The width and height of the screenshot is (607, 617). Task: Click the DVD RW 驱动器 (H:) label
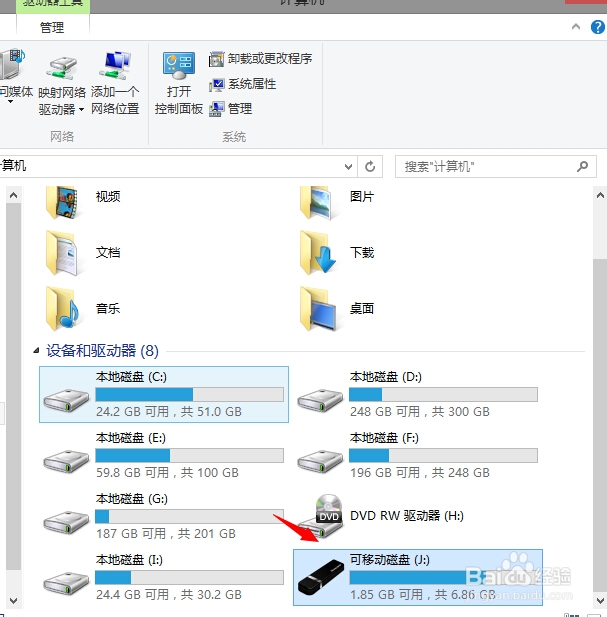click(x=407, y=516)
